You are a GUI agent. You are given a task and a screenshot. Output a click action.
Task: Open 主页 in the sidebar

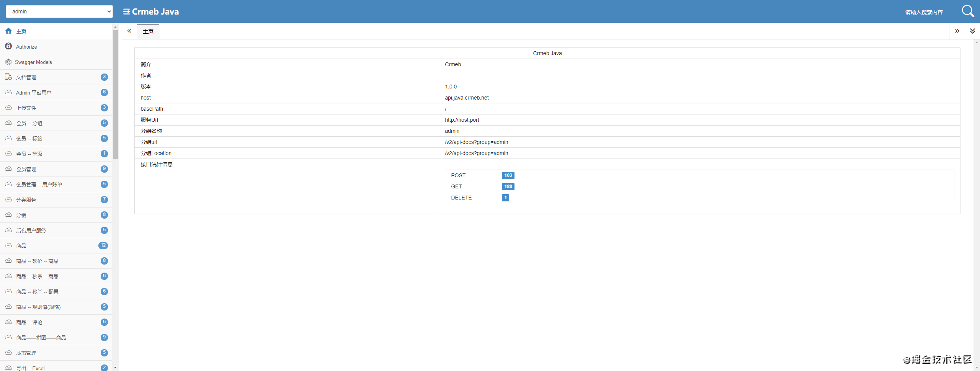coord(56,31)
